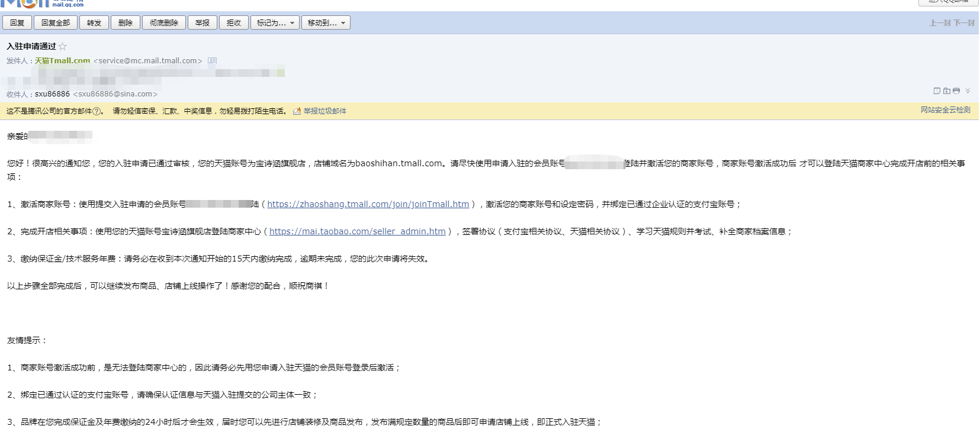Click the 回复 reply button
Viewport: 980px width, 442px height.
pos(17,23)
